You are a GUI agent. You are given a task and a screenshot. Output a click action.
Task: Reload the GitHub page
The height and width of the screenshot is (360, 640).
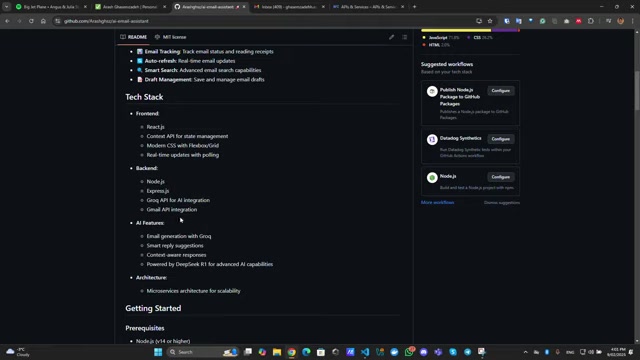31,21
